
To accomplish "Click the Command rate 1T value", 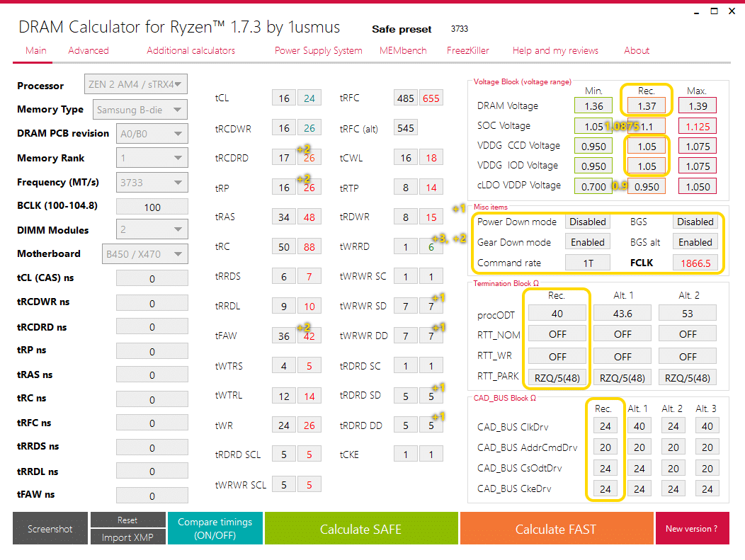I will click(587, 263).
